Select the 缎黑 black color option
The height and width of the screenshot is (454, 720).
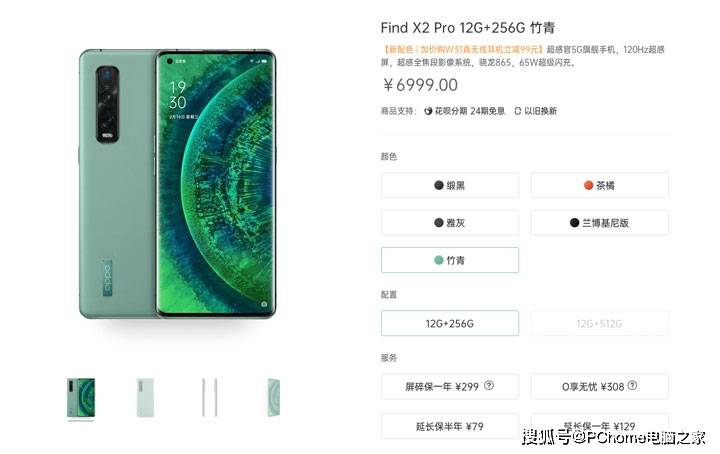pyautogui.click(x=450, y=185)
